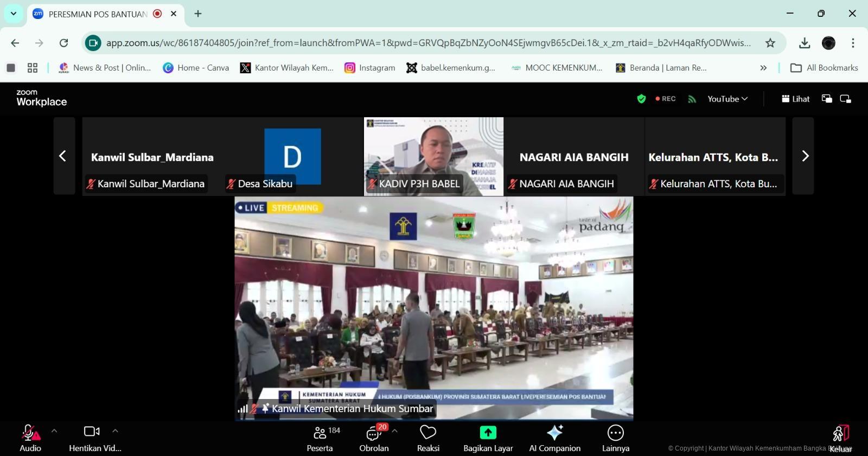
Task: Unmute microphone with Audio button
Action: tap(30, 438)
